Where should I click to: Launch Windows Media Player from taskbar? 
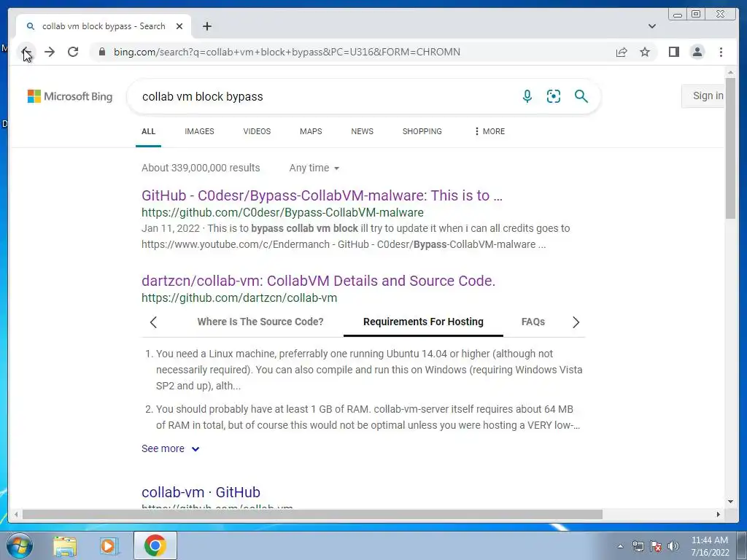tap(109, 545)
